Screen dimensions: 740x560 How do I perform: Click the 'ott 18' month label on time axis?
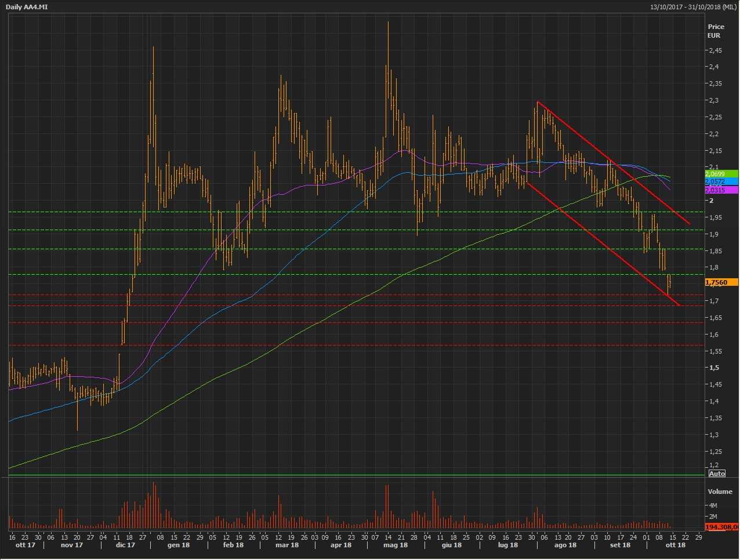(x=675, y=545)
